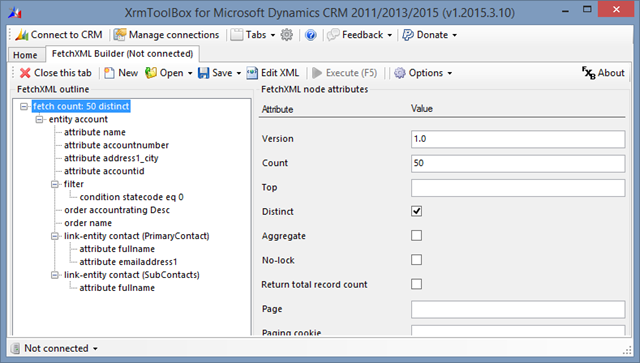The height and width of the screenshot is (363, 640).
Task: Click the Open folder icon
Action: [151, 73]
